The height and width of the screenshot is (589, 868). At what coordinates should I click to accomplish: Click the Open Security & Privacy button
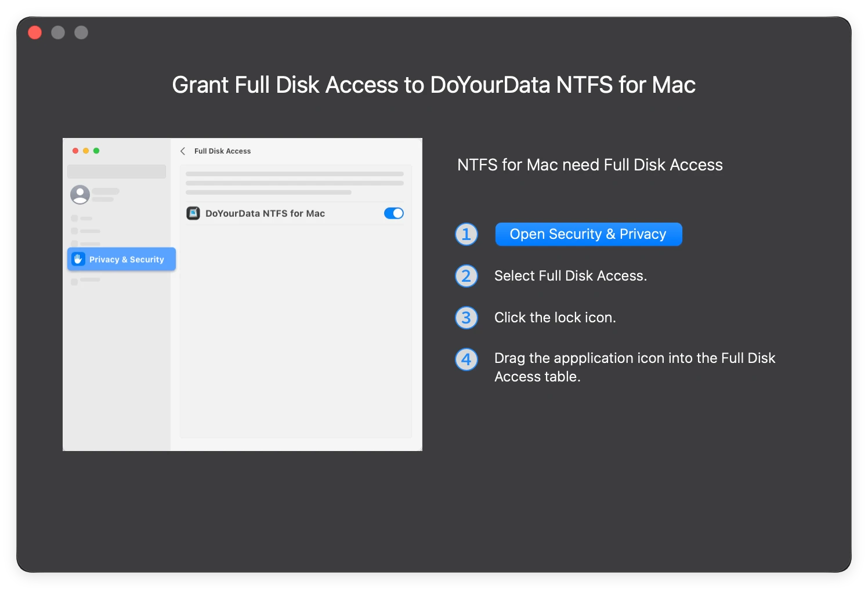tap(588, 234)
